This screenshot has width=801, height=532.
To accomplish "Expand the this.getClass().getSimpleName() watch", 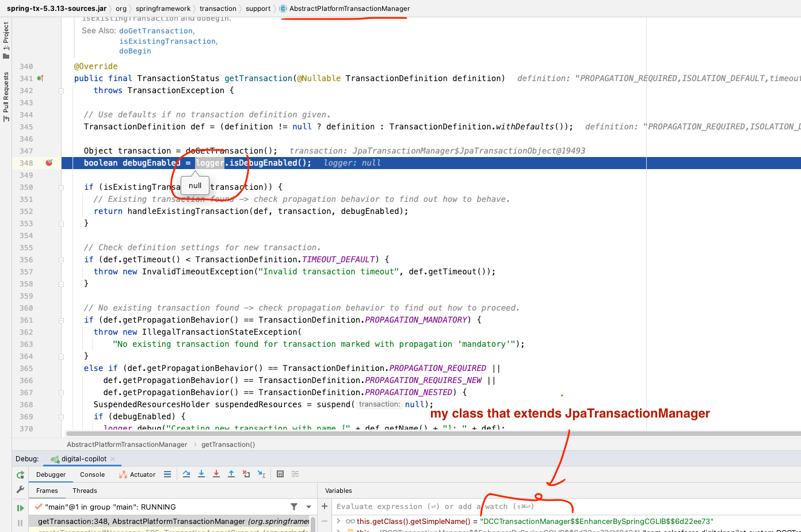I will tap(338, 521).
